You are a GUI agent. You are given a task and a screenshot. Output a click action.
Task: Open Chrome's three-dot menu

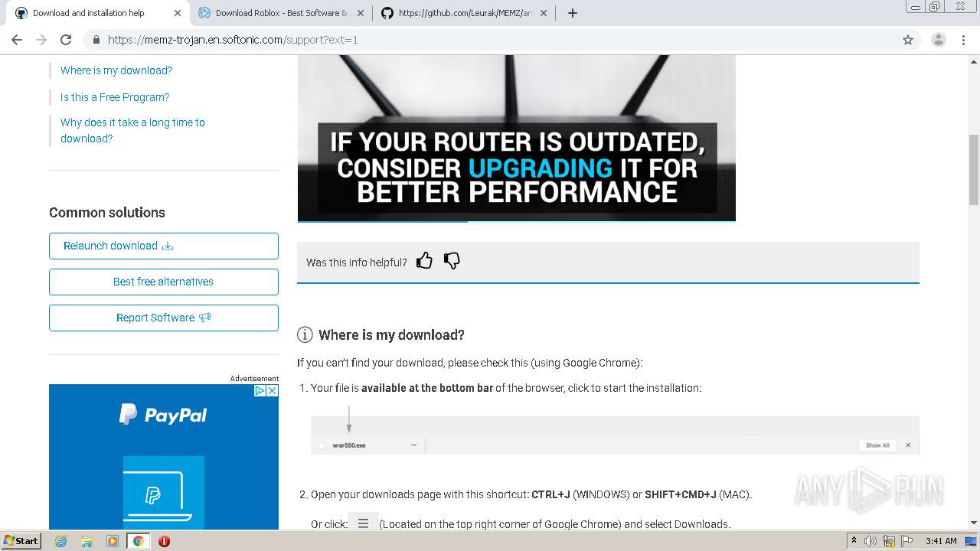tap(963, 40)
